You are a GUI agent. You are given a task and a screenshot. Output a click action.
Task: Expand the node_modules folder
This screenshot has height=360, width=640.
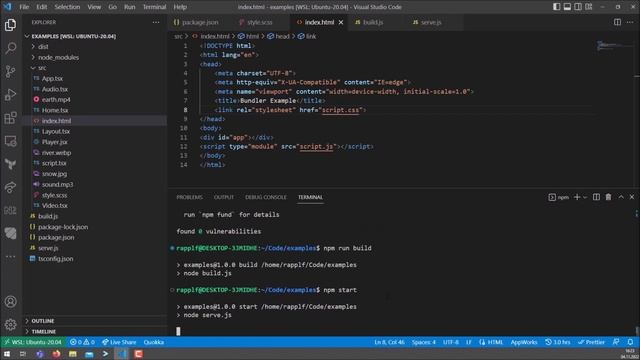[95, 58]
